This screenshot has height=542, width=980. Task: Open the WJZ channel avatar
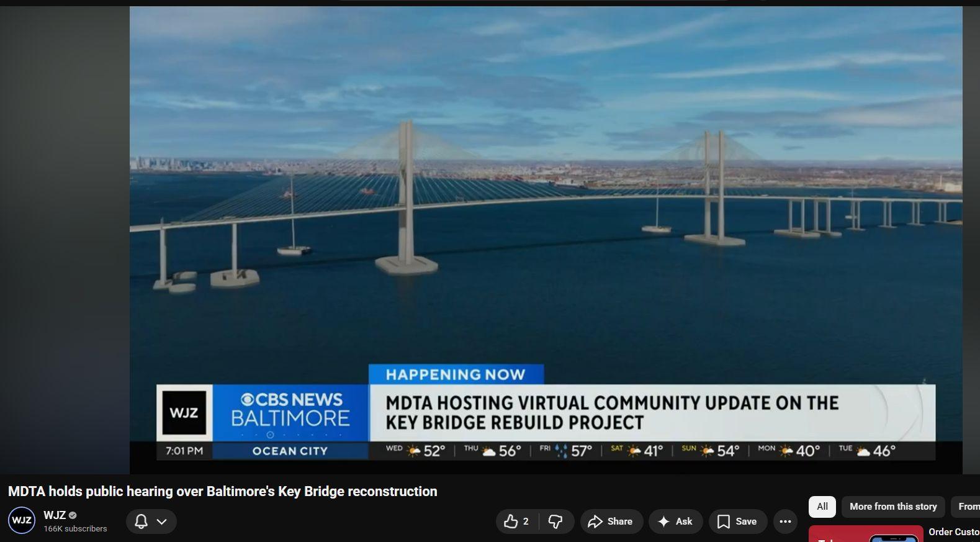click(x=22, y=520)
